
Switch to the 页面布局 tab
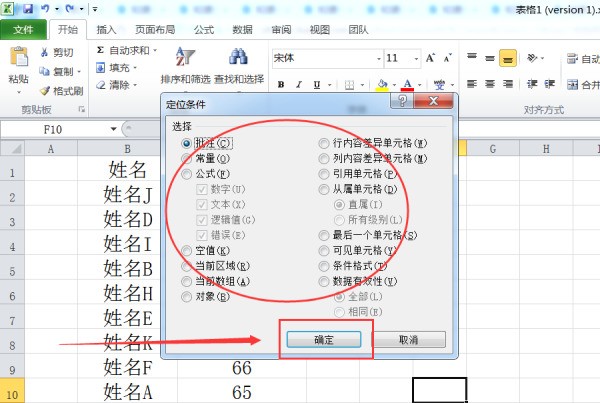155,30
